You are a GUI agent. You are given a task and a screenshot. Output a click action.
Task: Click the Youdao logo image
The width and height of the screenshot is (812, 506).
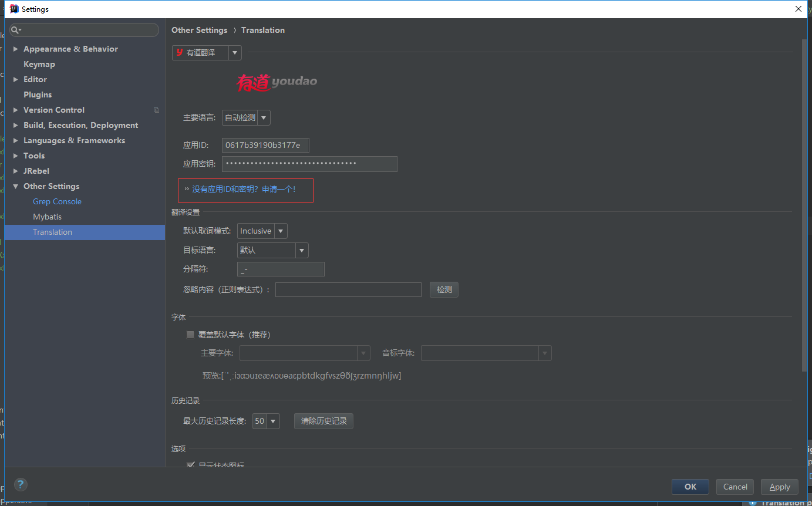coord(277,83)
